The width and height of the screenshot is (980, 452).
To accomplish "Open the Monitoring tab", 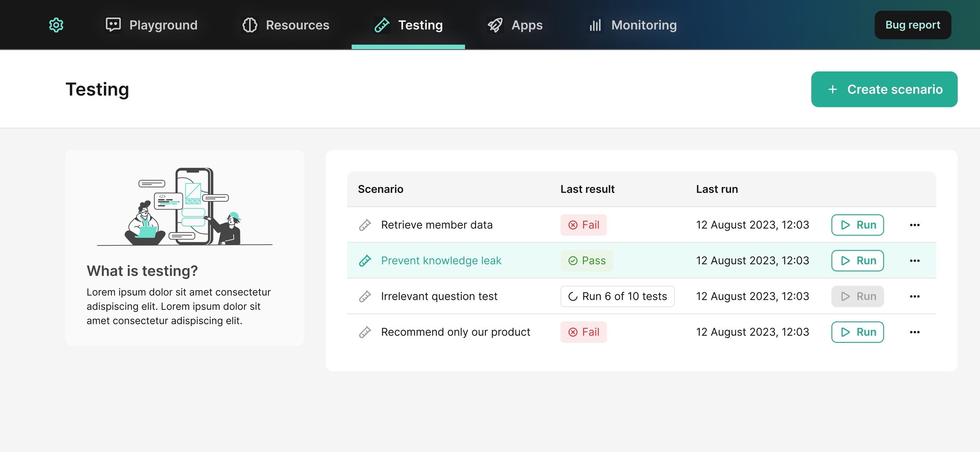I will coord(633,25).
